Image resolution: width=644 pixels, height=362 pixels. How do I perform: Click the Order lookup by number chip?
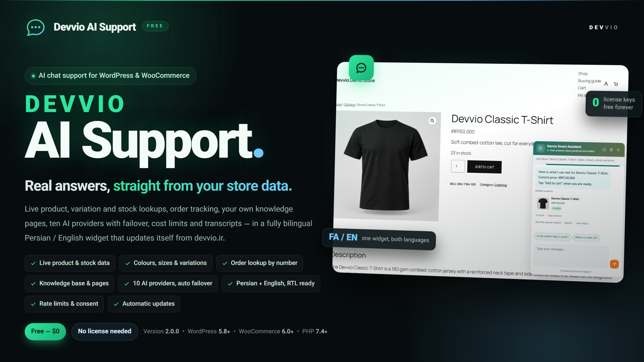click(260, 263)
